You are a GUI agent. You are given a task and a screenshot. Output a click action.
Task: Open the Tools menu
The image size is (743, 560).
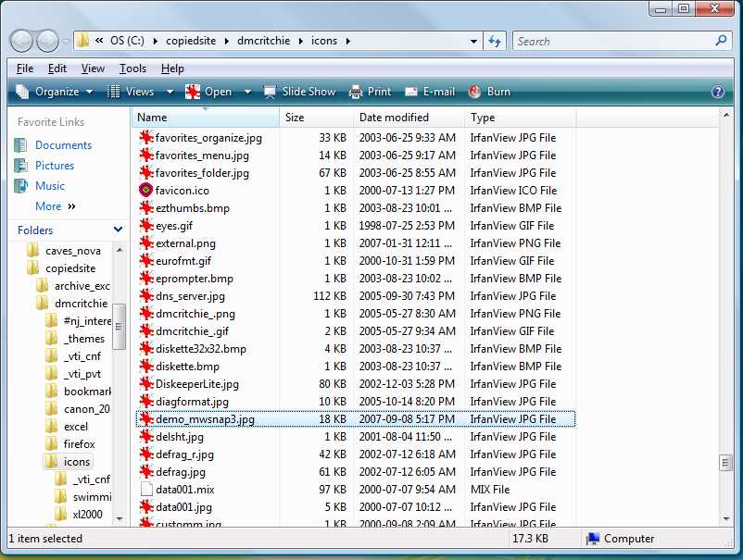[x=132, y=68]
